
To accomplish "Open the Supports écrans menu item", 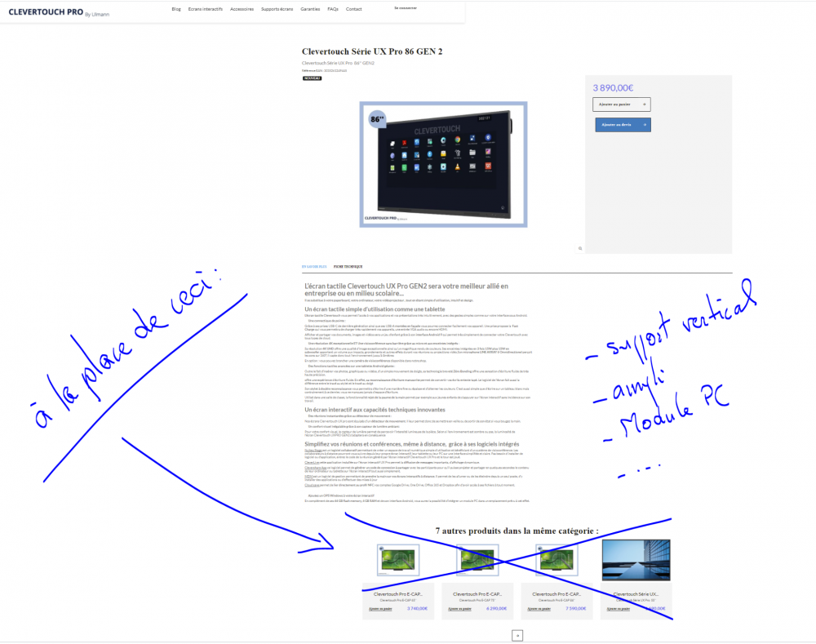I will click(277, 9).
